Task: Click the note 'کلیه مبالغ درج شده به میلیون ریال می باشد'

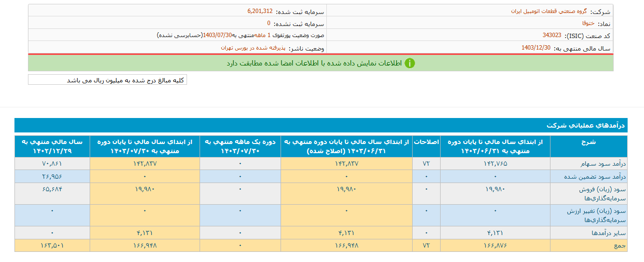Action: (125, 80)
